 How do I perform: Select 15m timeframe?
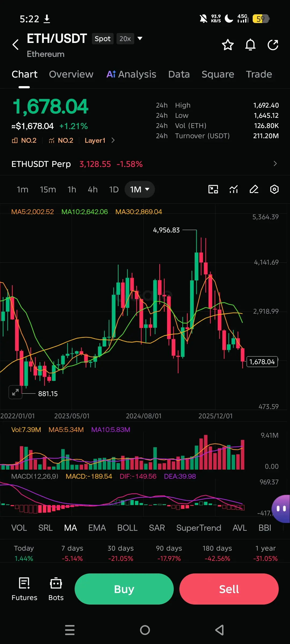(x=48, y=189)
